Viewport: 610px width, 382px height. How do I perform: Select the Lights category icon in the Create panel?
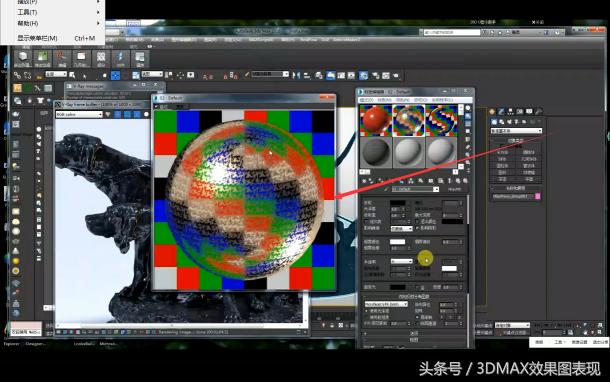(x=509, y=122)
